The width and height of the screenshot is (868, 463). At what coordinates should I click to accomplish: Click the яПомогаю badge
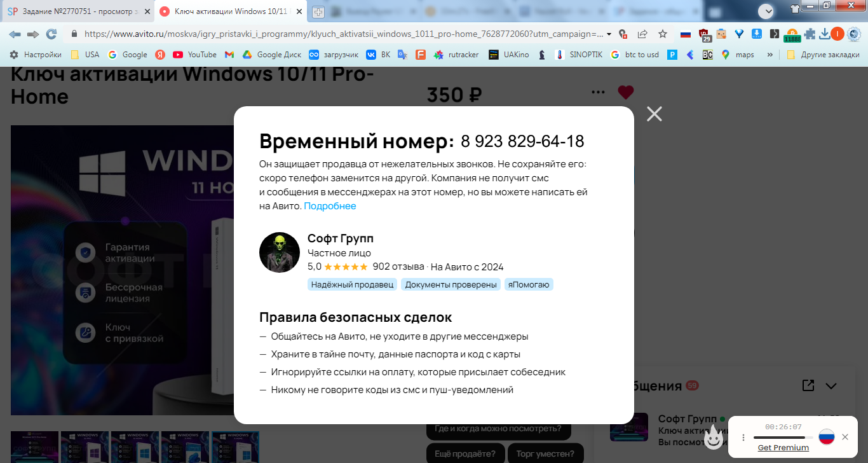[529, 284]
